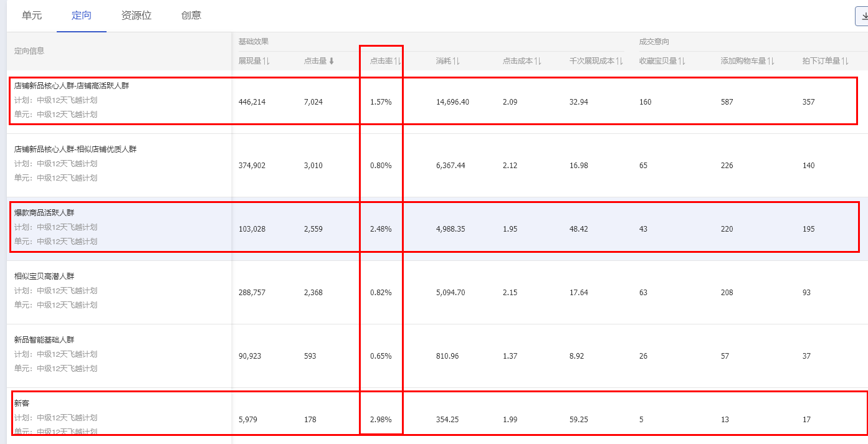Click the 新客 targeting entry
Viewport: 868px width, 444px height.
(22, 404)
